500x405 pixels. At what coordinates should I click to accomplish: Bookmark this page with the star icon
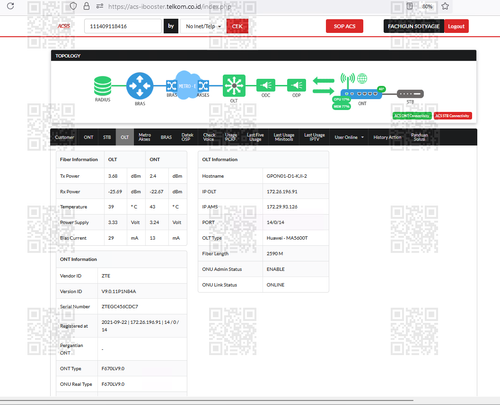(445, 6)
